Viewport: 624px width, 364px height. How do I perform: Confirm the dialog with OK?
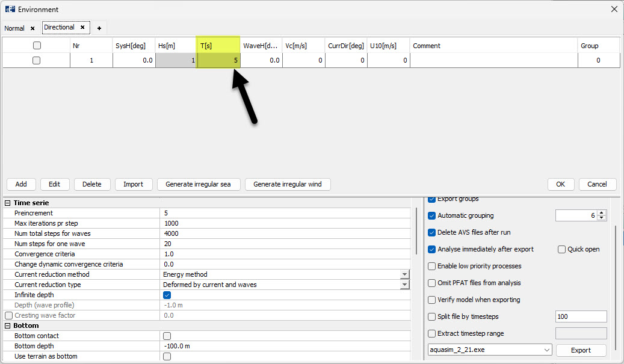click(560, 184)
